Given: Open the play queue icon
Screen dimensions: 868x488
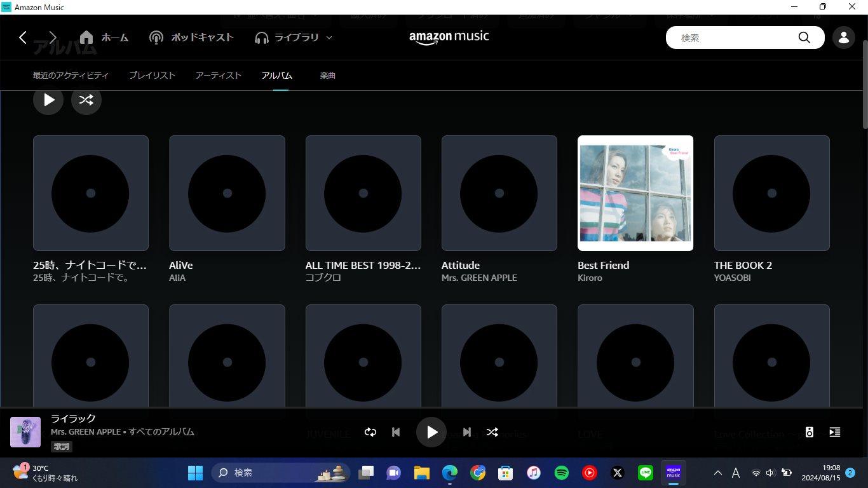Looking at the screenshot, I should 835,432.
